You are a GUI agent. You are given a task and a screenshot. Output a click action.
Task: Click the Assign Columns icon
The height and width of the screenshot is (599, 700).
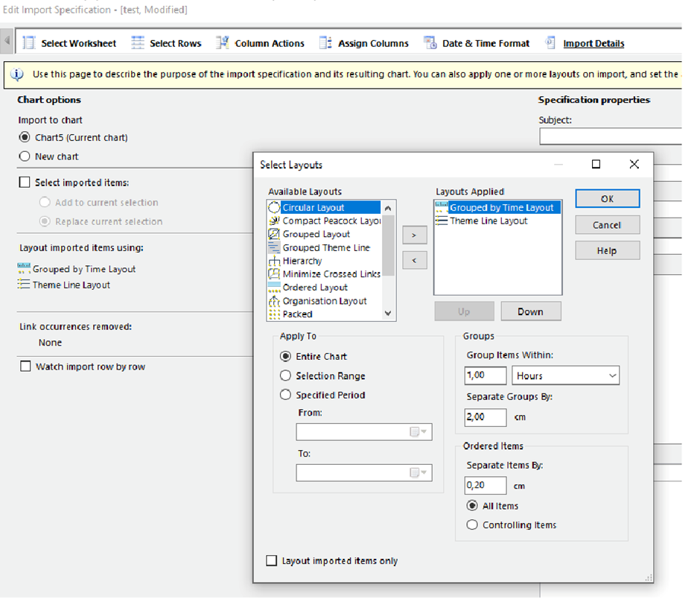(325, 42)
